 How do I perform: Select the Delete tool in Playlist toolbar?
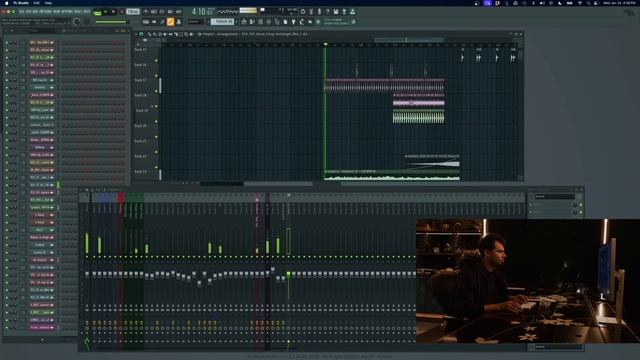[x=160, y=34]
